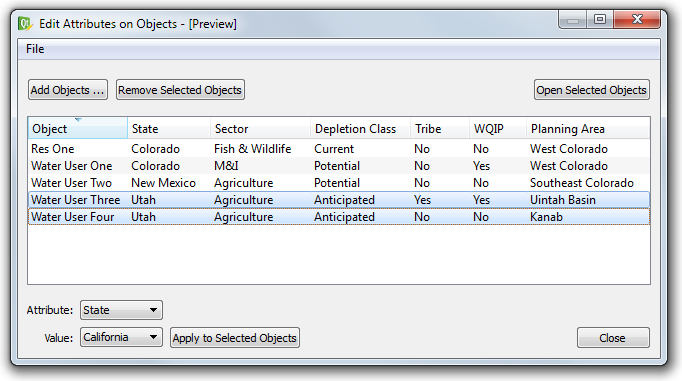Expand the Value dropdown showing California

coord(121,337)
